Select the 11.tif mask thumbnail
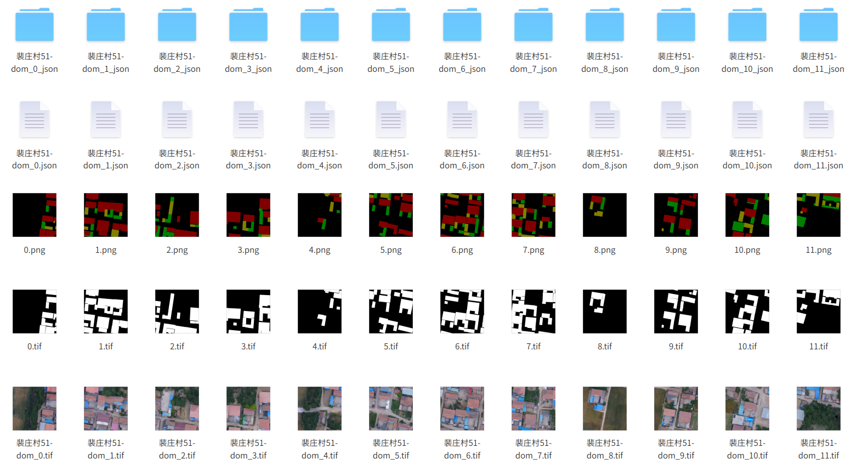 [x=819, y=312]
